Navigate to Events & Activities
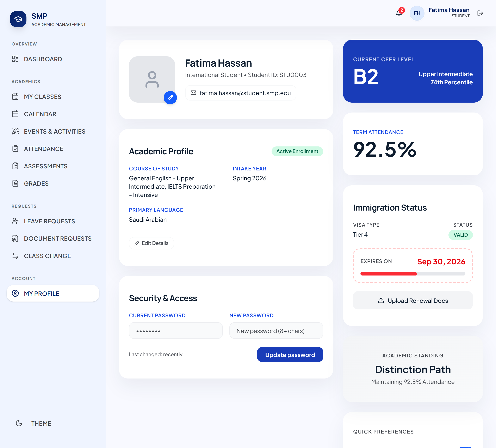496x448 pixels. 53,132
